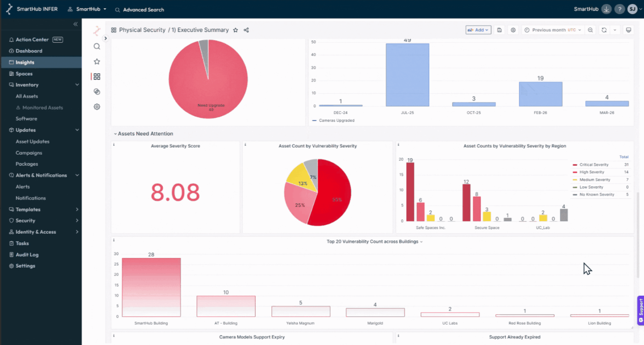Click the zoom out time range icon

coord(591,30)
